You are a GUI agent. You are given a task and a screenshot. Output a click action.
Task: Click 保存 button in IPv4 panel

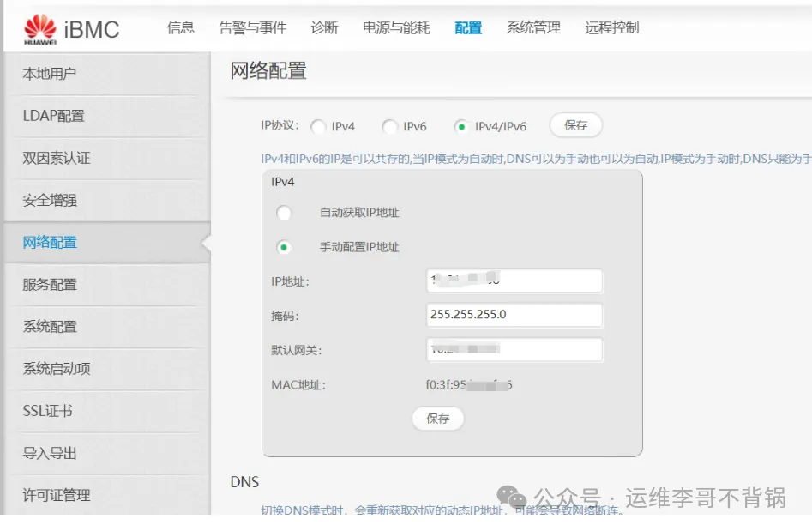pos(438,419)
